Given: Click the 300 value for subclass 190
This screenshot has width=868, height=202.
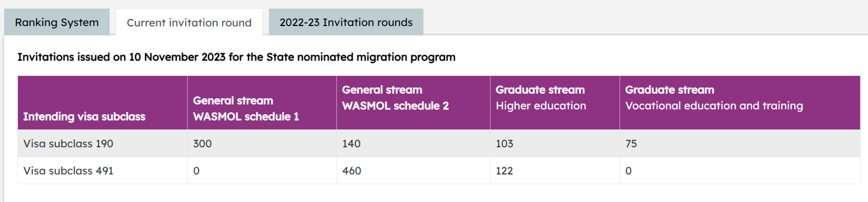Looking at the screenshot, I should click(202, 144).
